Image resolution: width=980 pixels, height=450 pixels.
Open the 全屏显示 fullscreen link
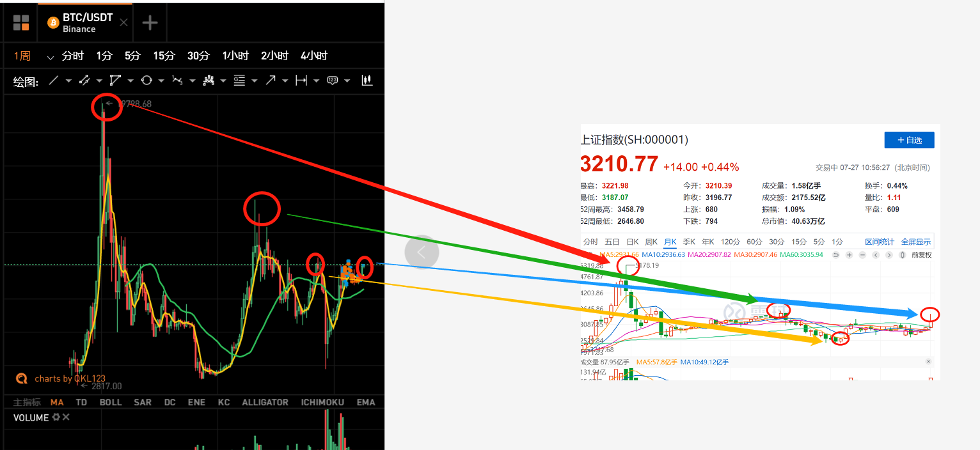coord(916,242)
